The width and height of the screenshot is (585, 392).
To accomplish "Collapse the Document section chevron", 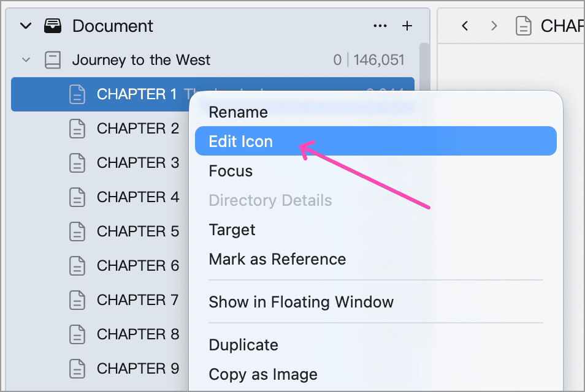I will tap(26, 26).
